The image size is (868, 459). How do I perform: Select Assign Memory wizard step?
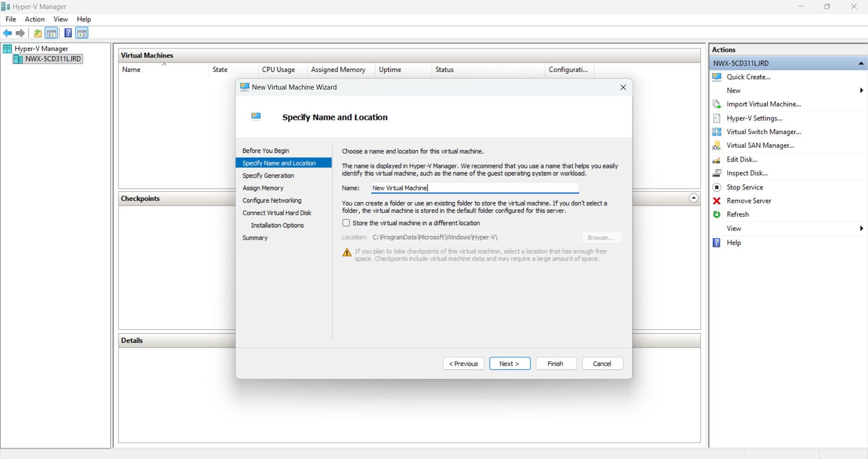[263, 188]
